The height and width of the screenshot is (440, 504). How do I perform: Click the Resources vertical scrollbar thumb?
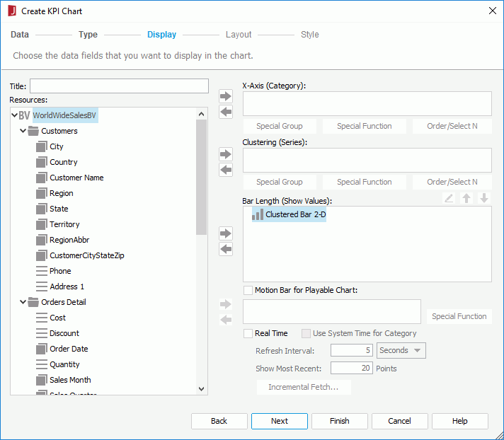pos(202,178)
